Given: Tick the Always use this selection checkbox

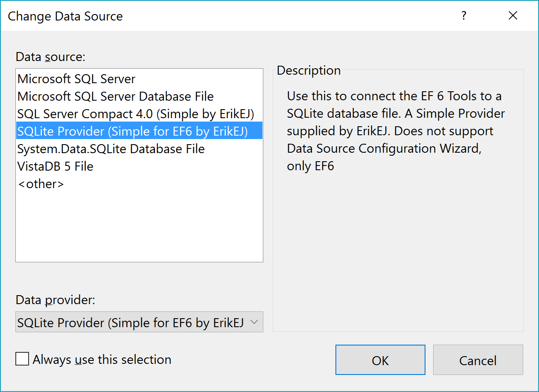Looking at the screenshot, I should (x=22, y=359).
